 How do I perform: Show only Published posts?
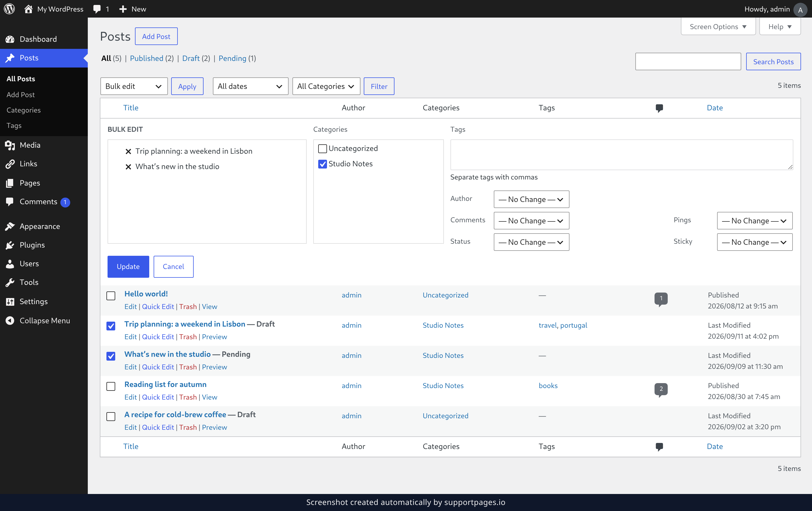point(146,58)
